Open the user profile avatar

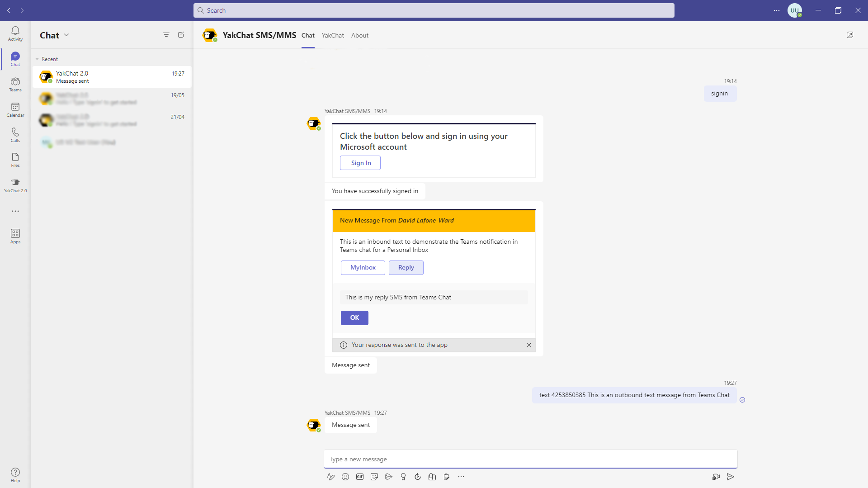[x=795, y=10]
